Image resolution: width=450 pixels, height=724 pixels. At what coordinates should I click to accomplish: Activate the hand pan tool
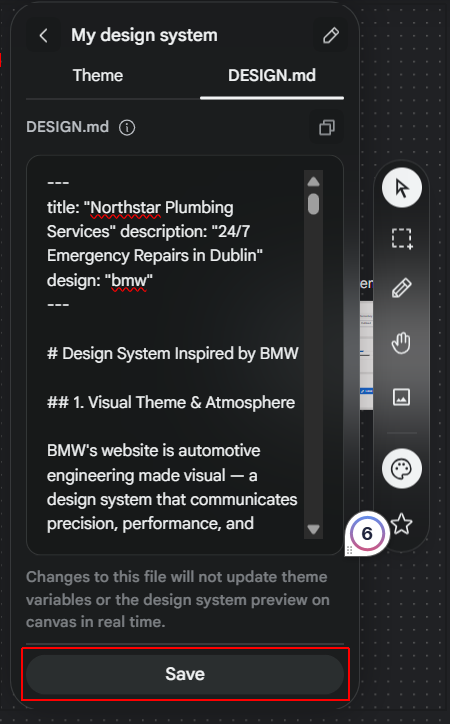[x=402, y=343]
